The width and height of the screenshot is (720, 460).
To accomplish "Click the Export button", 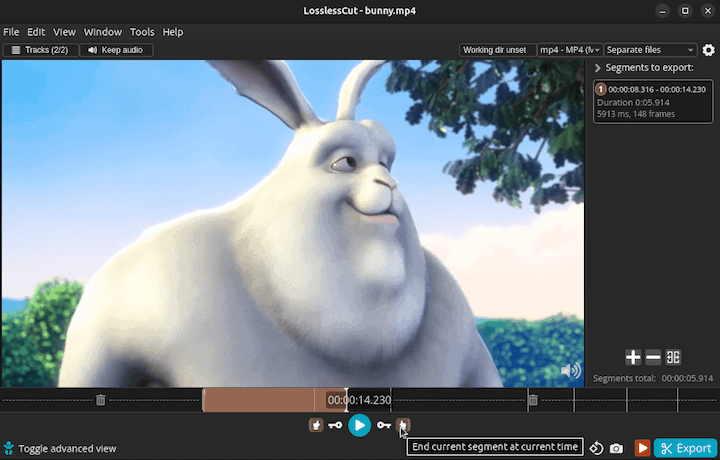I will (x=686, y=448).
